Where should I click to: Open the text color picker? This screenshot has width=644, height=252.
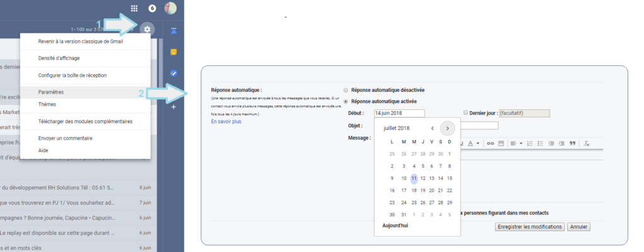[x=473, y=143]
